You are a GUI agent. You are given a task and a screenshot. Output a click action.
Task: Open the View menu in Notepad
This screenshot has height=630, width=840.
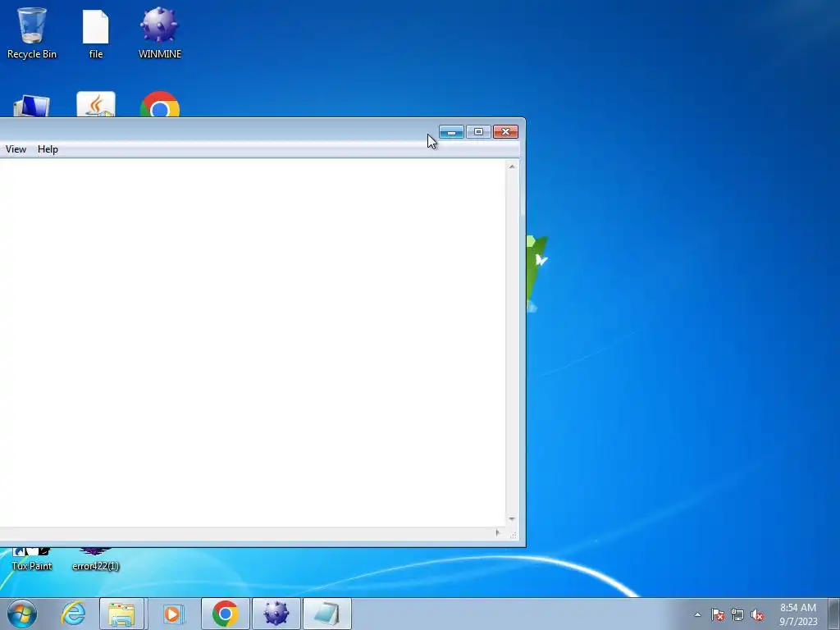click(16, 149)
